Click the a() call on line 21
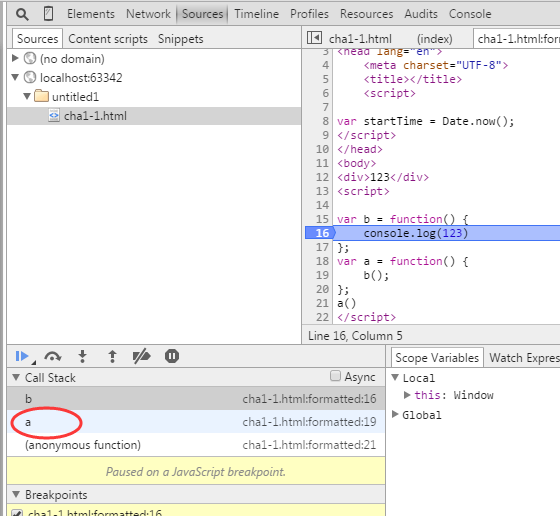The height and width of the screenshot is (516, 560). tap(346, 303)
